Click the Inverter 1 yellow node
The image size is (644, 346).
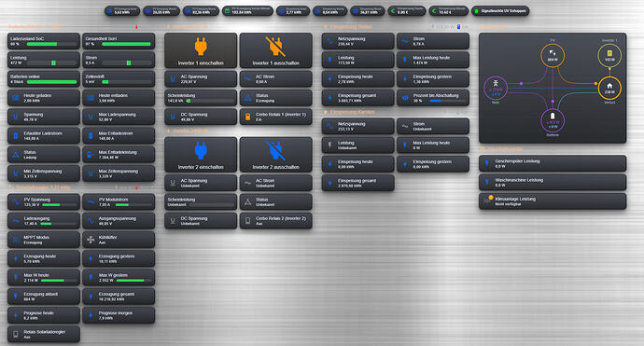609,55
